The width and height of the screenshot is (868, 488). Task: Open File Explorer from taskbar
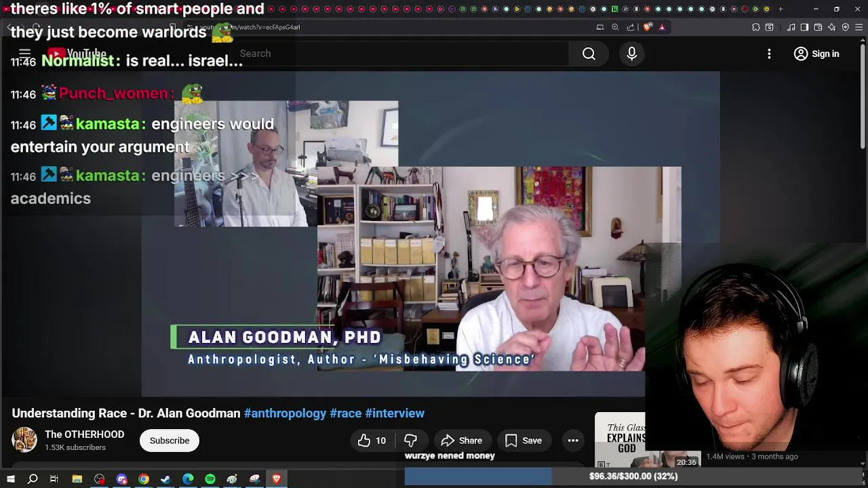[x=77, y=479]
